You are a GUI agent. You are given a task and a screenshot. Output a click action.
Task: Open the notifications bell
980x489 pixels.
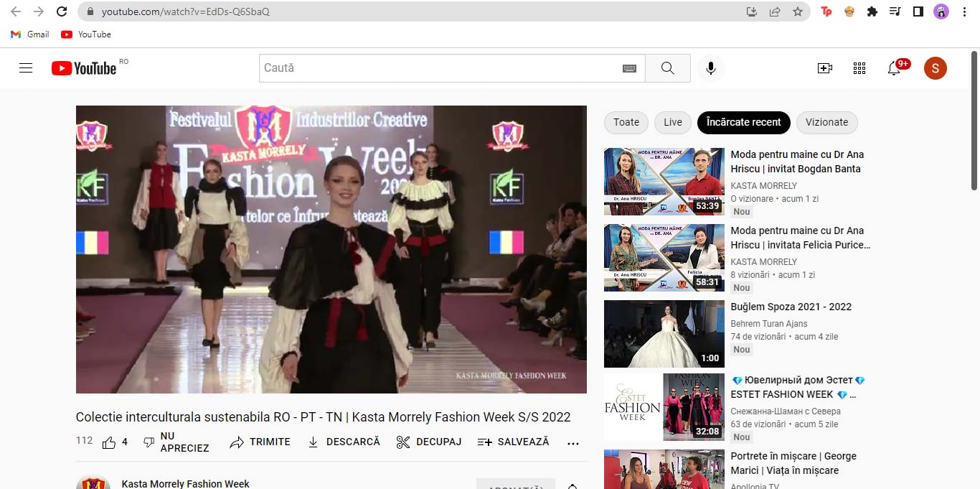(x=894, y=68)
